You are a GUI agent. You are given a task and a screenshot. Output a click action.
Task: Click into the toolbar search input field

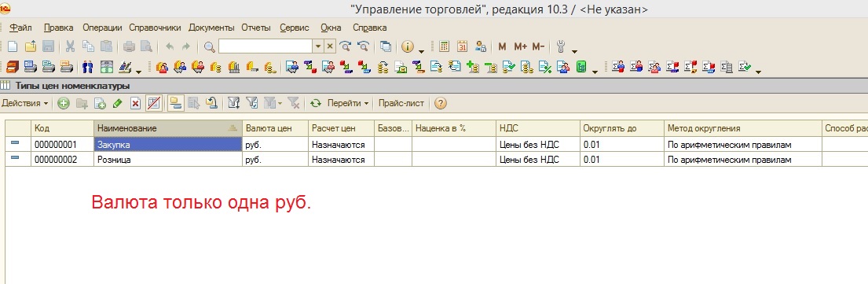coord(266,46)
